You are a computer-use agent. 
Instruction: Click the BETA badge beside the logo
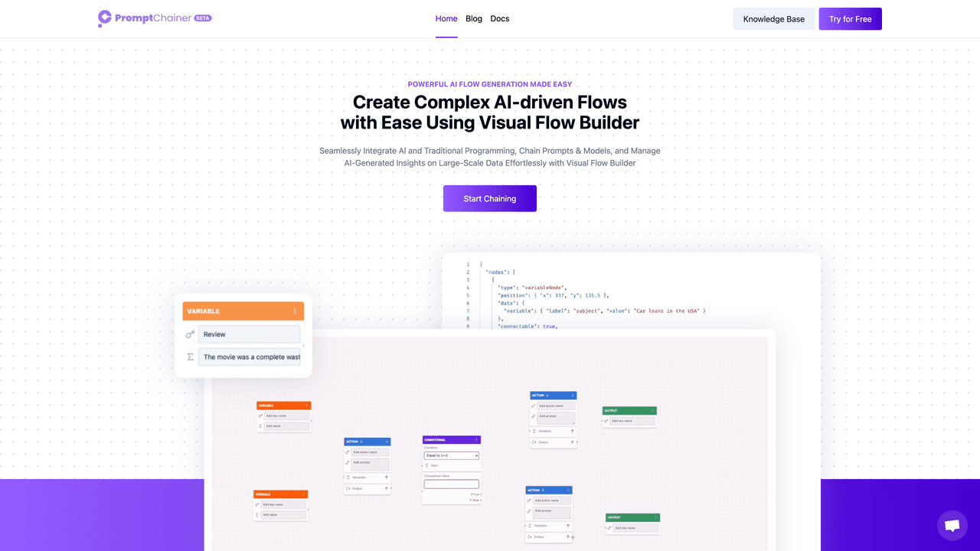point(203,18)
